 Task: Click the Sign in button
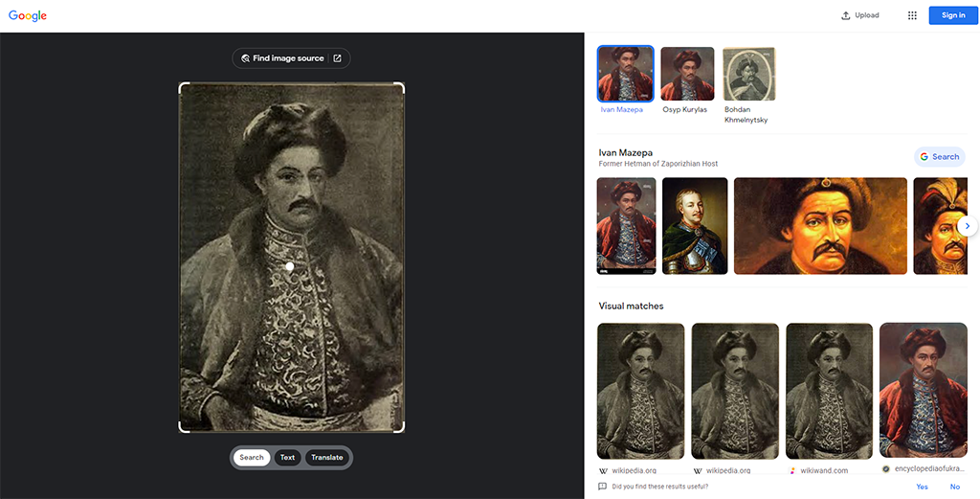[953, 15]
